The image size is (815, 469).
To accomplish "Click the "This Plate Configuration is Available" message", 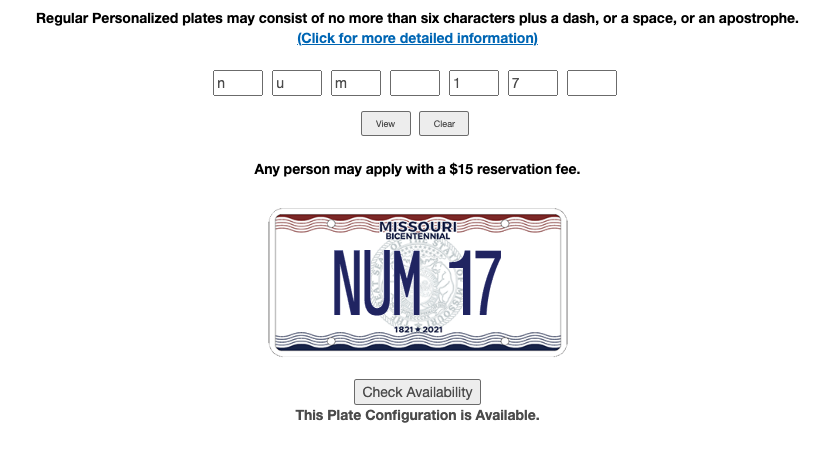I will (417, 415).
